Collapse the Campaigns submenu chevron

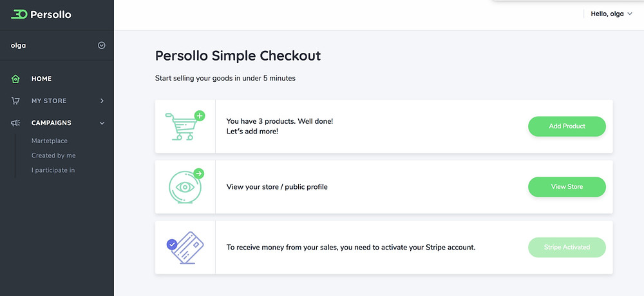102,123
